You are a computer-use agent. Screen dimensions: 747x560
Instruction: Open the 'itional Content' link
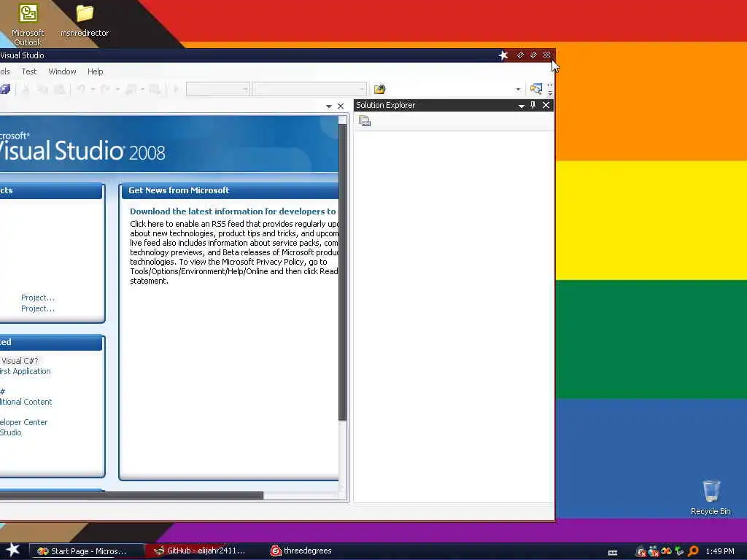pos(26,402)
